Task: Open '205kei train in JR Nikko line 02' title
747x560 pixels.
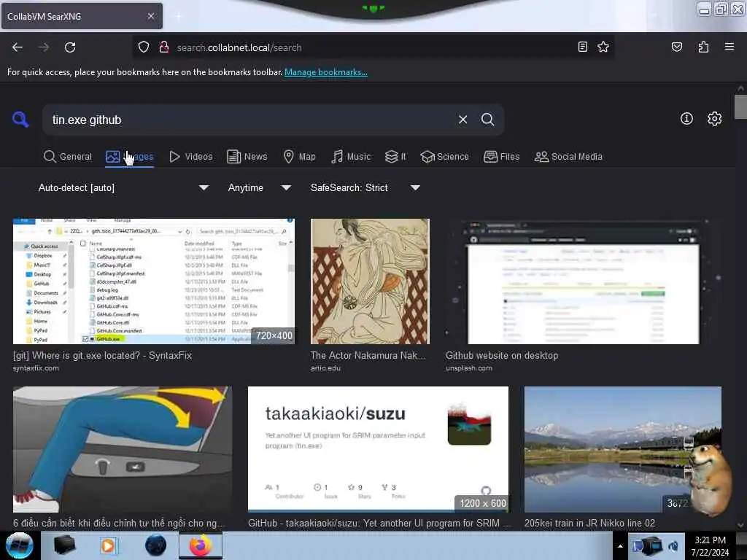Action: coord(589,524)
